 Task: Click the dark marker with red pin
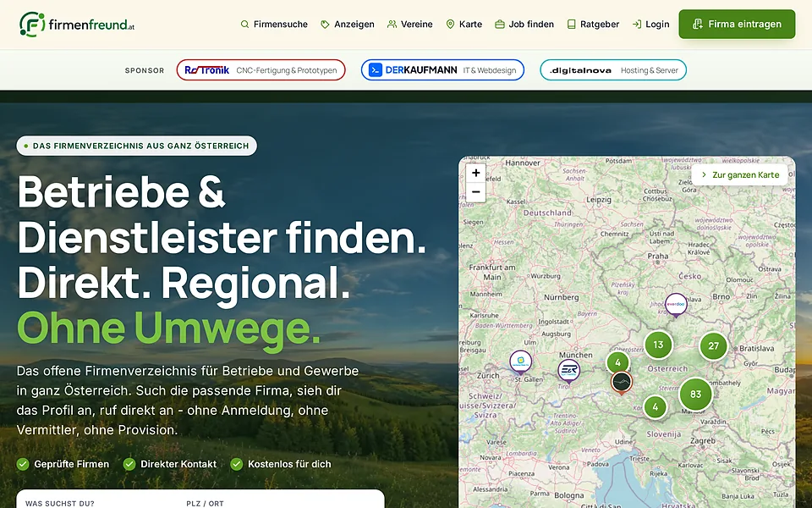pyautogui.click(x=622, y=384)
